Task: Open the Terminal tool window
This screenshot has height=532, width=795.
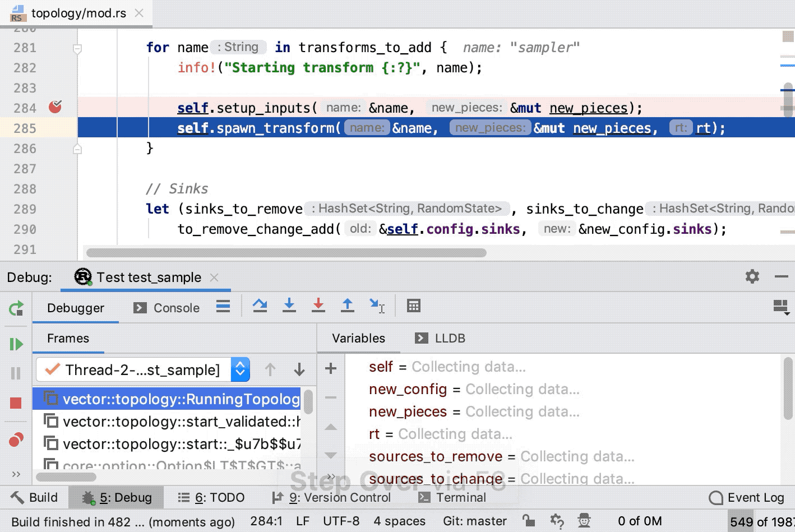Action: [x=452, y=497]
